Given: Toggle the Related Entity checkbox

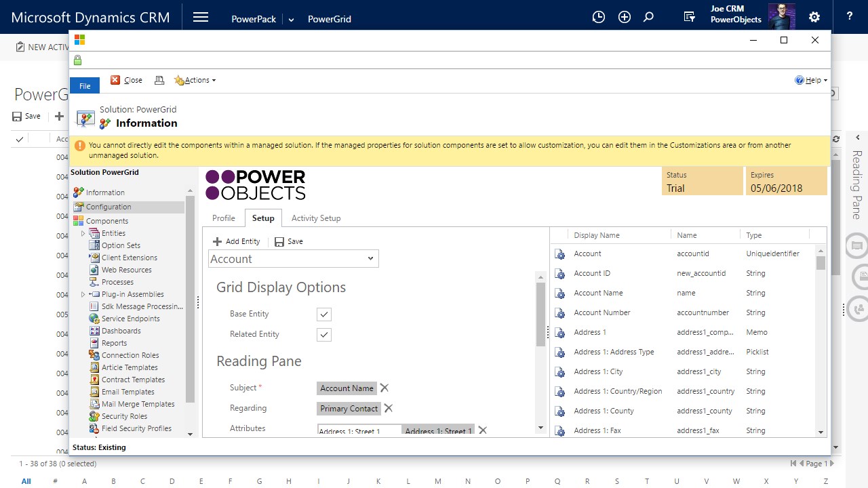Looking at the screenshot, I should coord(324,335).
